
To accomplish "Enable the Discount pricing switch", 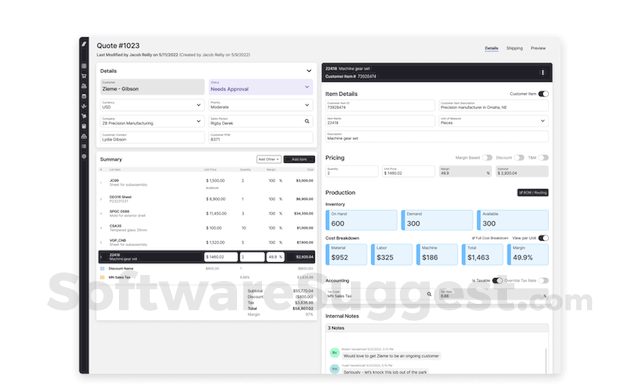I will tap(519, 157).
